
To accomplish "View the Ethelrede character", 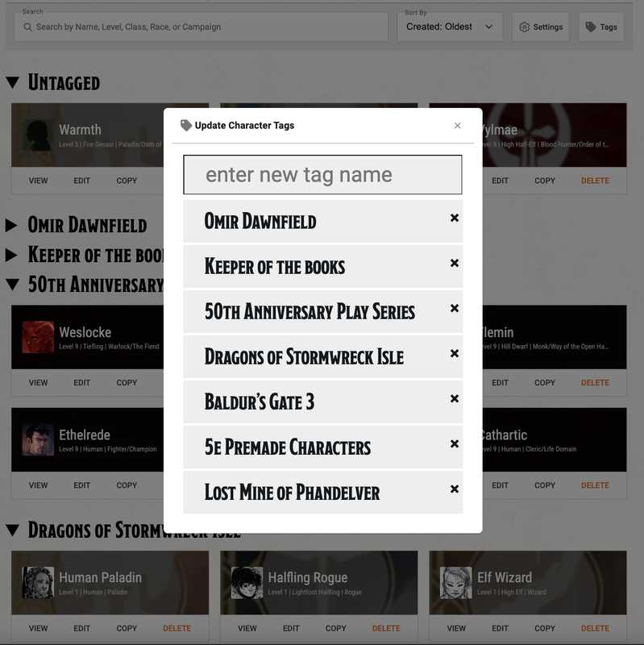I will coord(38,485).
